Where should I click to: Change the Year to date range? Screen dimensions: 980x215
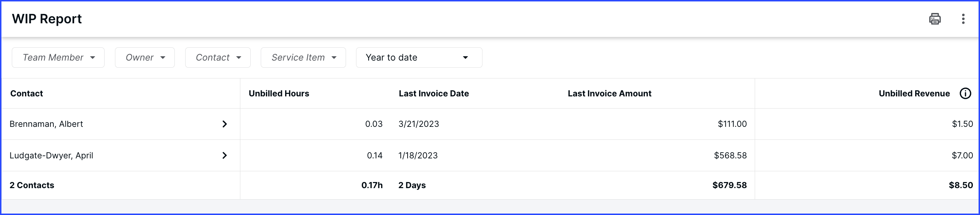tap(419, 57)
